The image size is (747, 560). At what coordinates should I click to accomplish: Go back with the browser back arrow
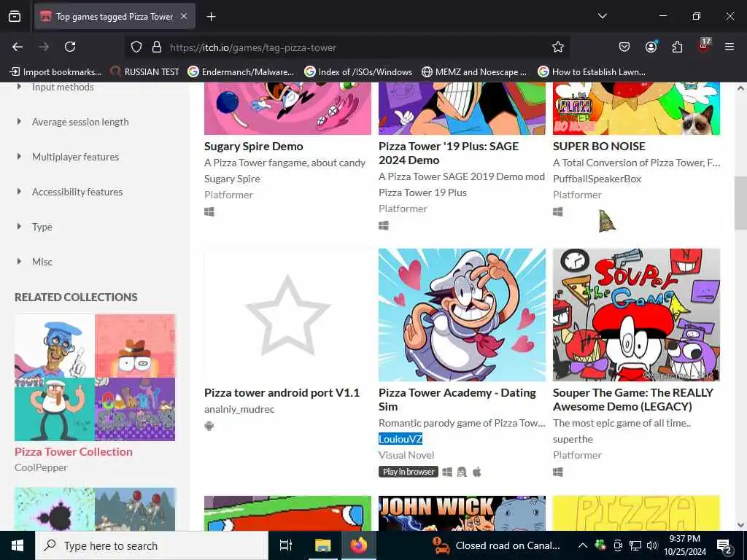coord(18,47)
